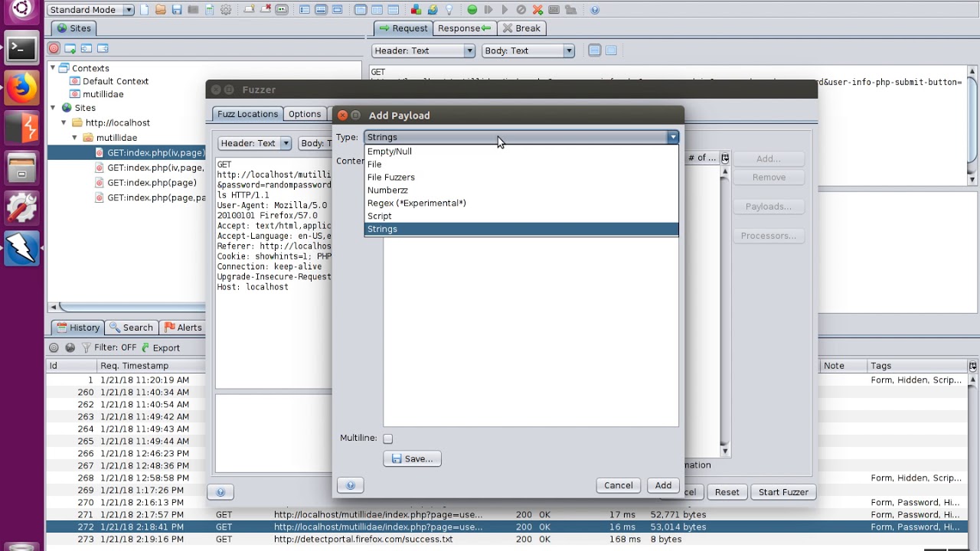Confirm with the Add button

coord(663,485)
